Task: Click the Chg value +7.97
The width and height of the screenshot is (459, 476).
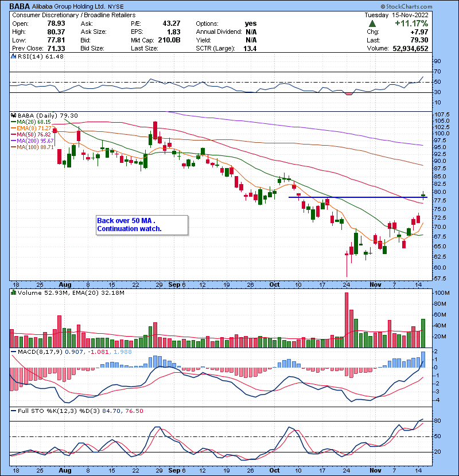Action: click(419, 32)
